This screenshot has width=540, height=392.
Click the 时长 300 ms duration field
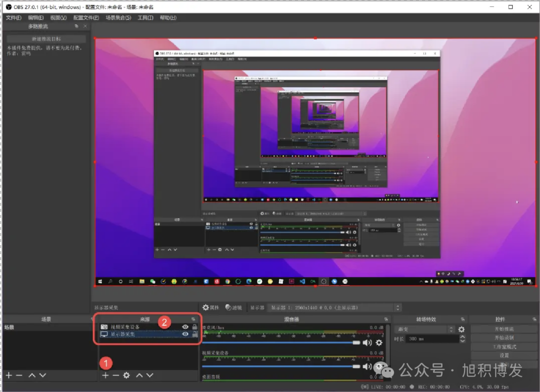(433, 339)
